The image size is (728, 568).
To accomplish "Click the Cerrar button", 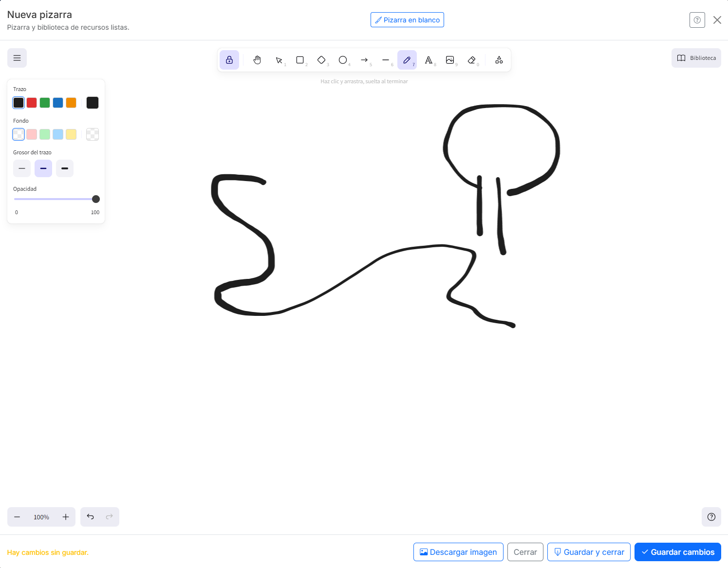I will pyautogui.click(x=525, y=552).
